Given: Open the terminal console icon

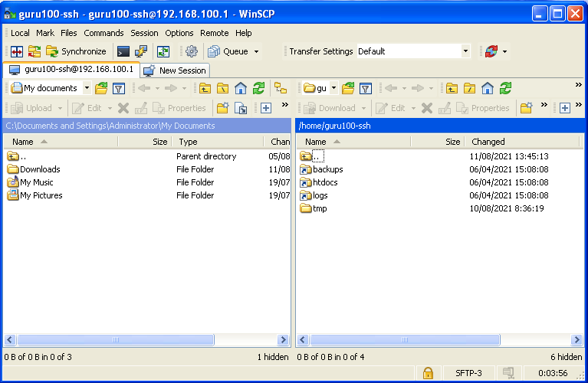Looking at the screenshot, I should coord(123,51).
